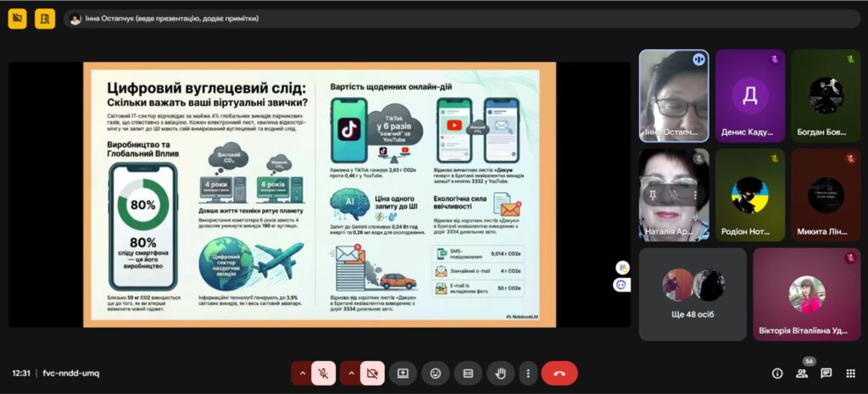Toggle closed captions with the CC button
868x394 pixels.
[467, 373]
